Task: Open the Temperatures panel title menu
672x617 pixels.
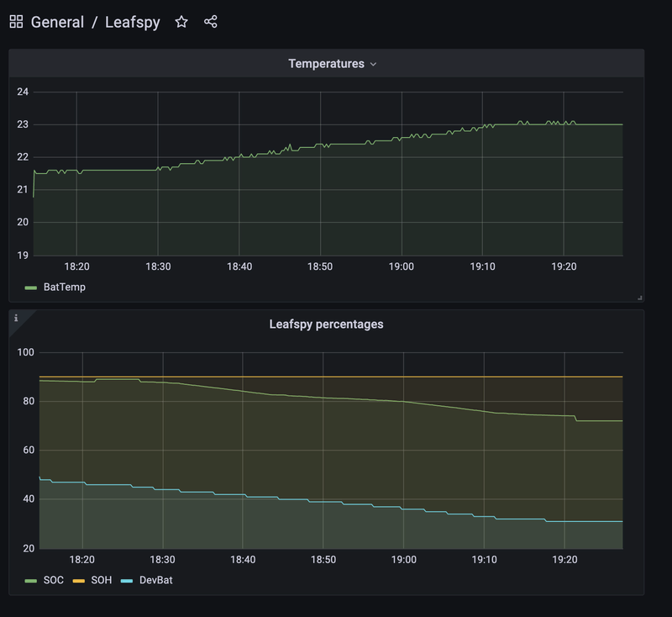Action: pos(326,64)
